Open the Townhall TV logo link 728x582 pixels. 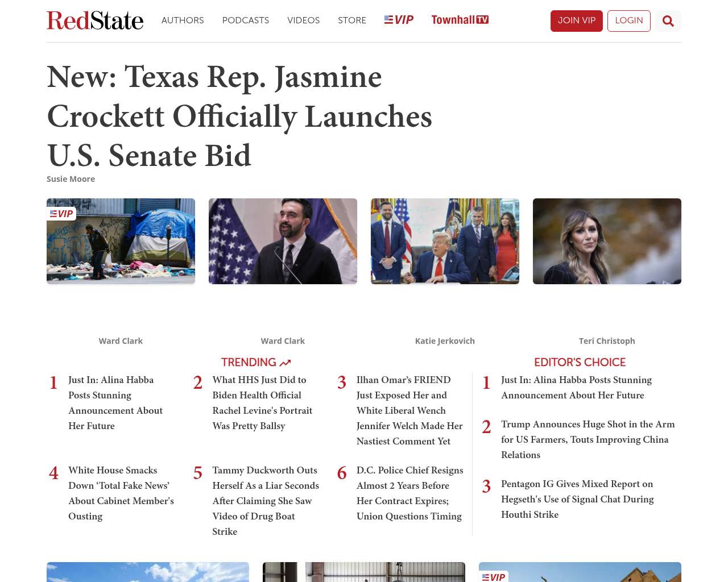pos(460,20)
